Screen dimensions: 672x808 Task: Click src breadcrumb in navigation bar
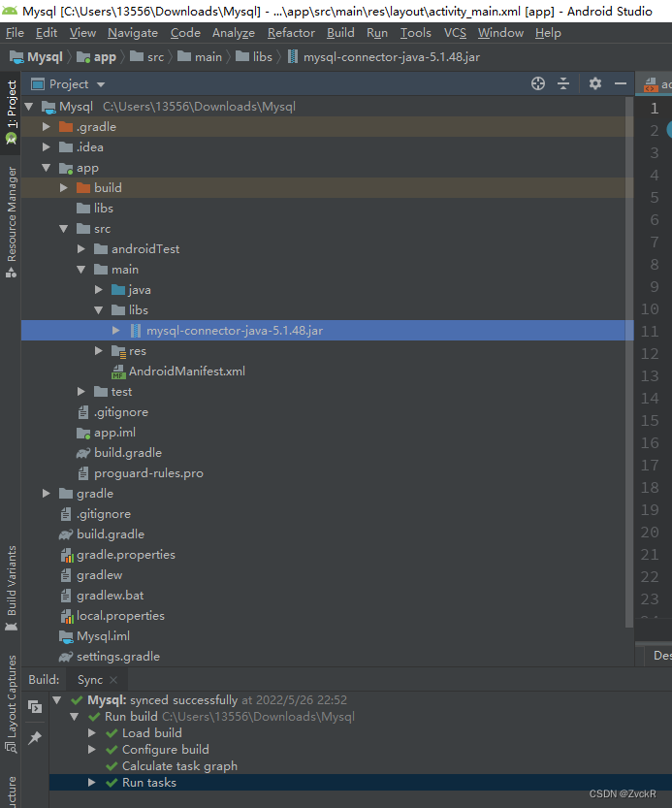(146, 57)
